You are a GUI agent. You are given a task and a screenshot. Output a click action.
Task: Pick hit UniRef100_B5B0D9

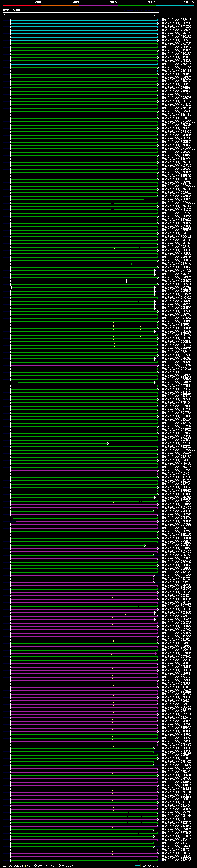coord(176,332)
